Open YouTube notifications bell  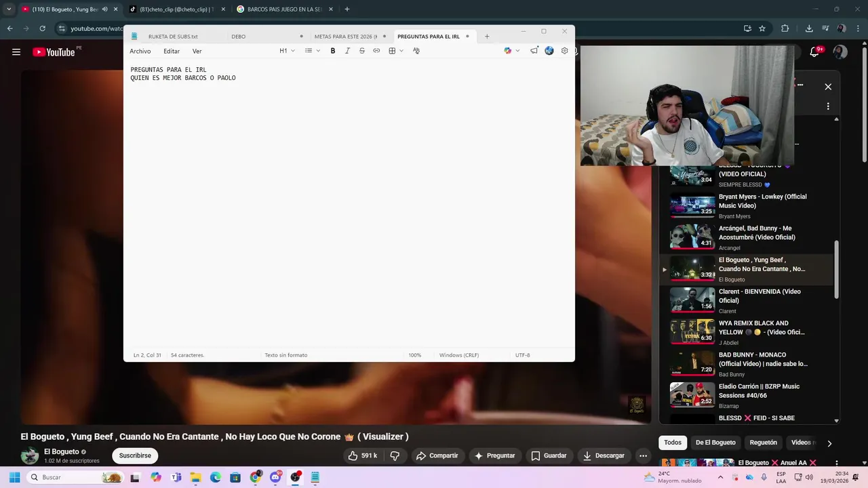click(x=814, y=52)
